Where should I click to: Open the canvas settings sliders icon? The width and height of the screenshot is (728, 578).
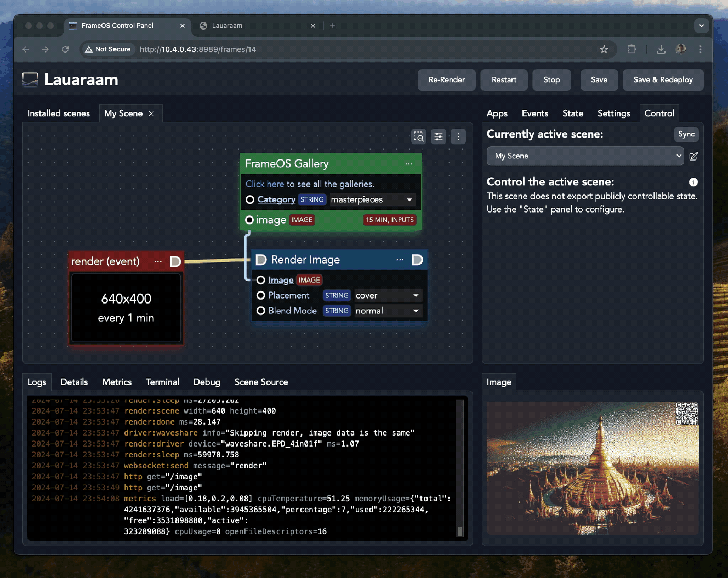pyautogui.click(x=439, y=136)
